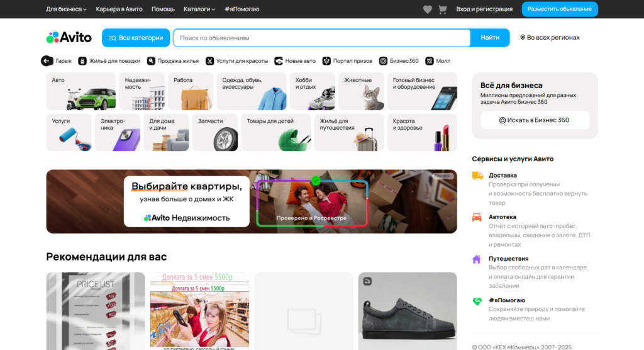Open Карьера в Авито menu item
The image size is (644, 350).
pyautogui.click(x=119, y=9)
